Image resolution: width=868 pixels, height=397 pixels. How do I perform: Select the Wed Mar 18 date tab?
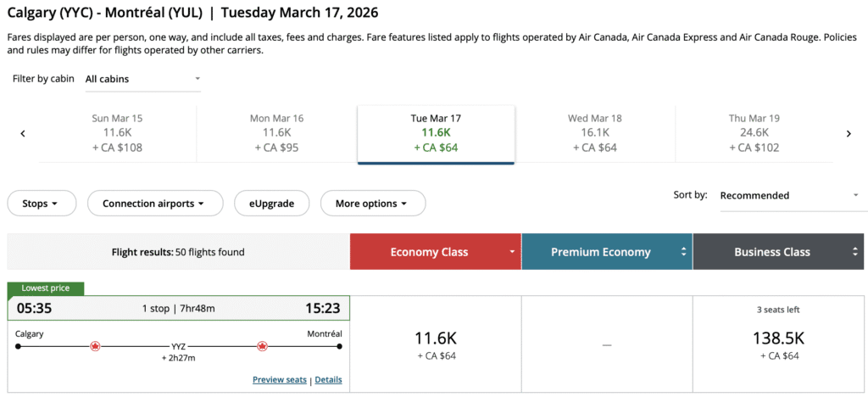coord(594,133)
